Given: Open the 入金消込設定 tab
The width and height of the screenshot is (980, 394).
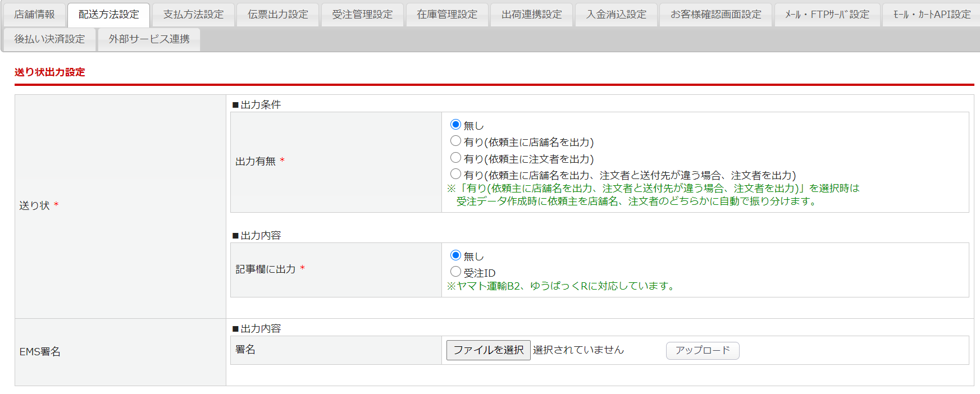Looking at the screenshot, I should [616, 15].
